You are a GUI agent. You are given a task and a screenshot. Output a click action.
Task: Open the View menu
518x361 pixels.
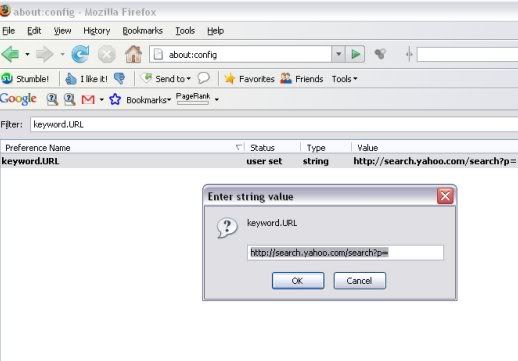pyautogui.click(x=62, y=31)
